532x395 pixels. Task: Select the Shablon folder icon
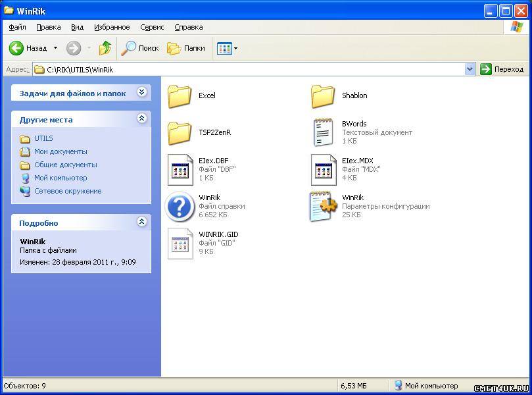(323, 97)
